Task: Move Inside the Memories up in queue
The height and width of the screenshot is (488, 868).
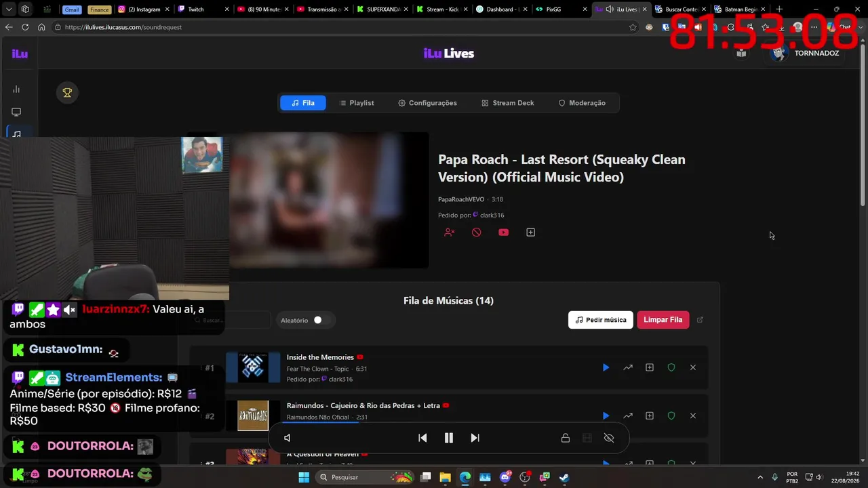Action: [628, 367]
